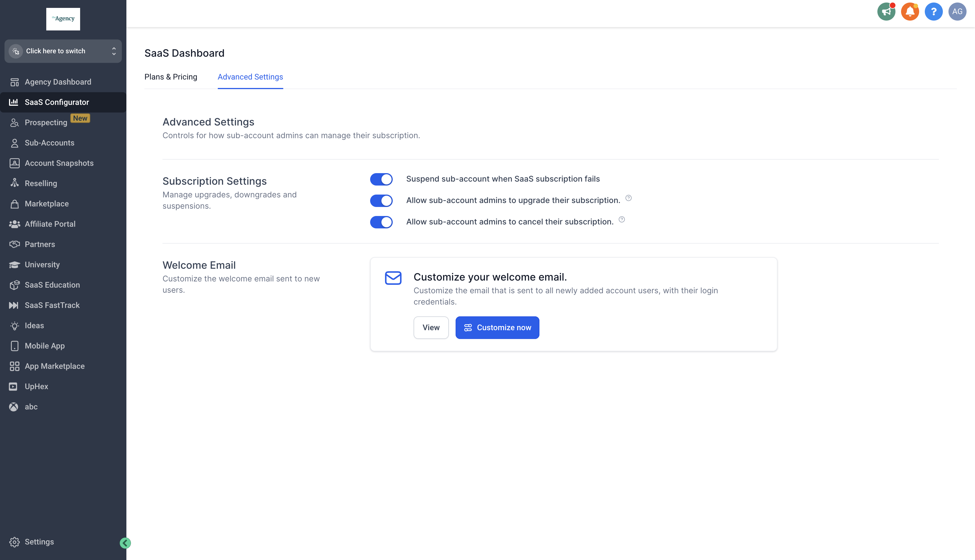Open the notifications bell icon
The height and width of the screenshot is (560, 975).
point(910,12)
